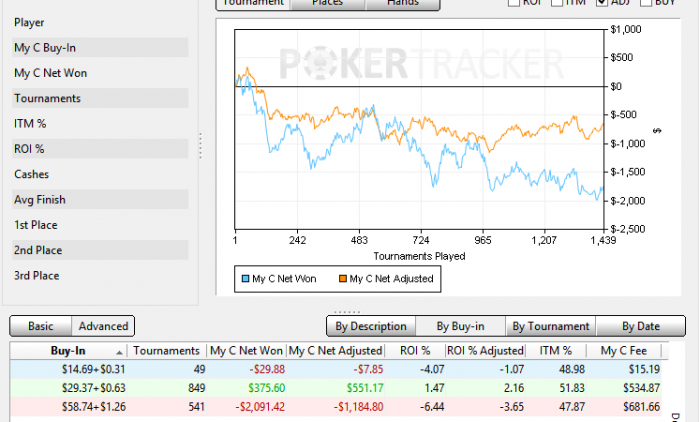Select the ROI % stat row
This screenshot has height=422, width=700.
tap(100, 149)
